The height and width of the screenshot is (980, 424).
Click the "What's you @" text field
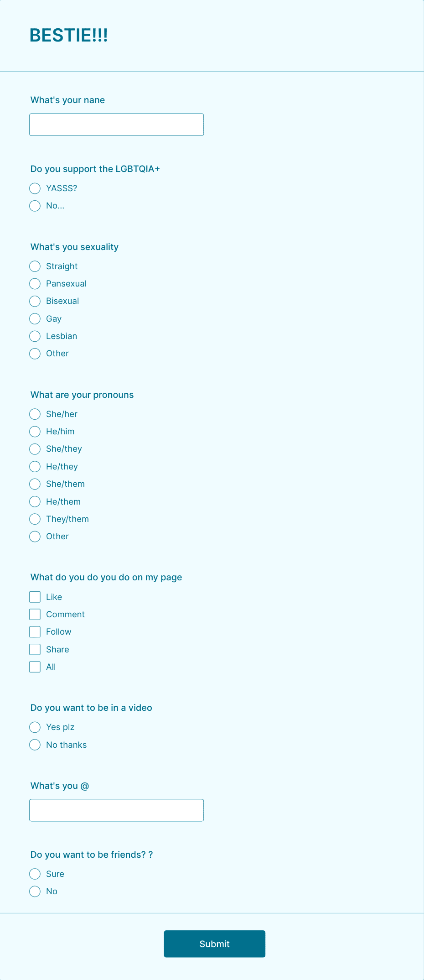[116, 810]
